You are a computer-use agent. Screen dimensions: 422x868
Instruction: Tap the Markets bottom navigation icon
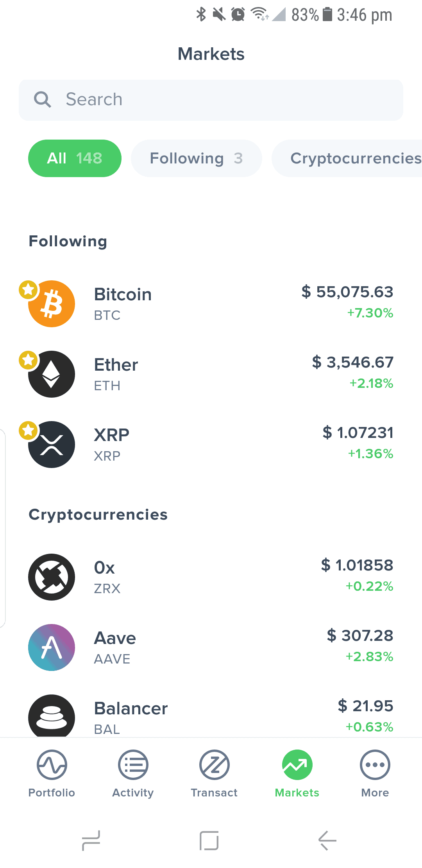pos(297,765)
